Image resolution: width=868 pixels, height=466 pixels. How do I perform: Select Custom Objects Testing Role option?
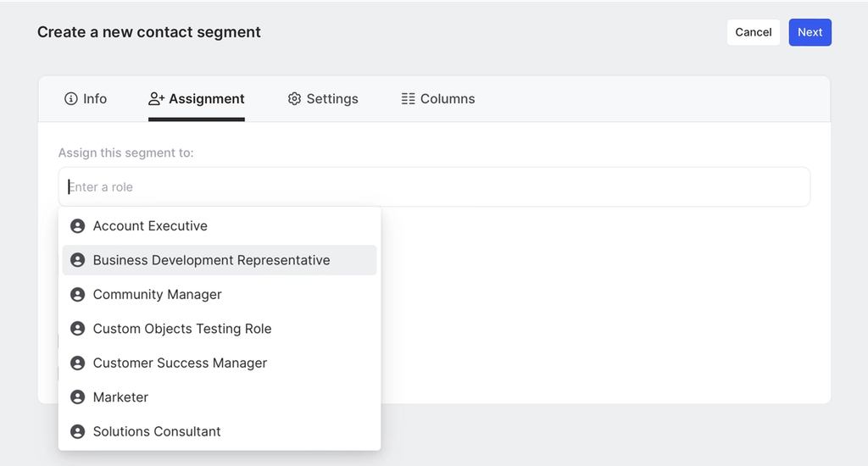(182, 329)
